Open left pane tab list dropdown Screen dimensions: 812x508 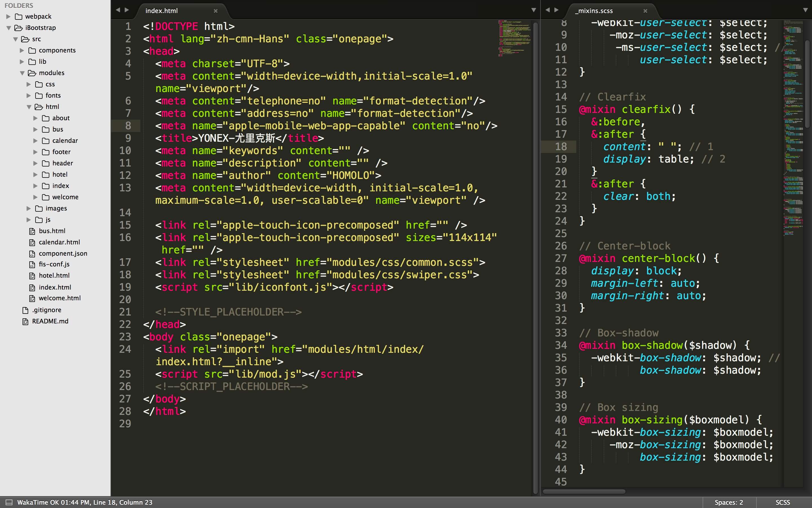[533, 10]
